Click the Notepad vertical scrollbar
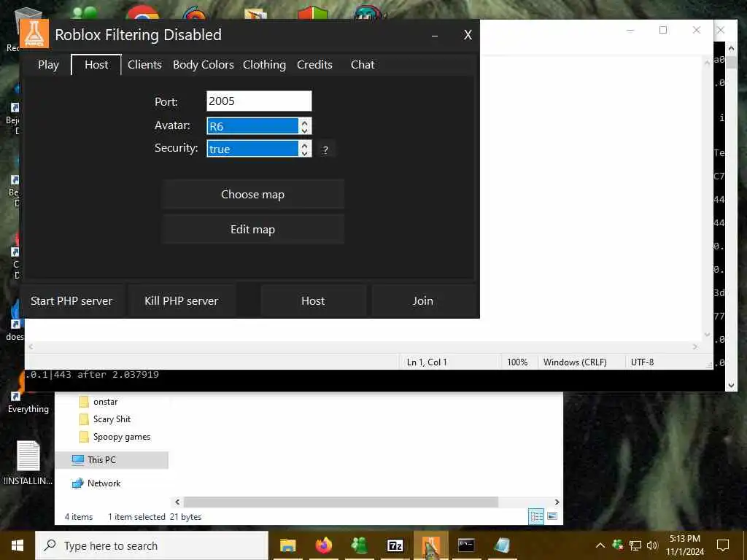The height and width of the screenshot is (560, 747). pyautogui.click(x=707, y=198)
